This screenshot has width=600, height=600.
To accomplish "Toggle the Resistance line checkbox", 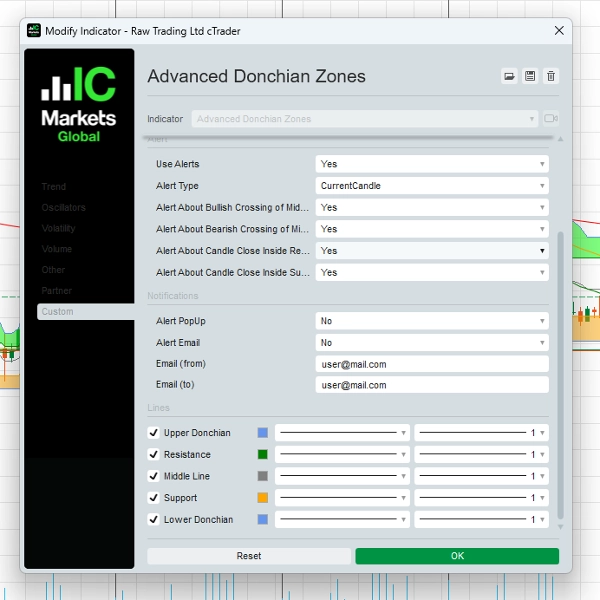I will (x=154, y=455).
